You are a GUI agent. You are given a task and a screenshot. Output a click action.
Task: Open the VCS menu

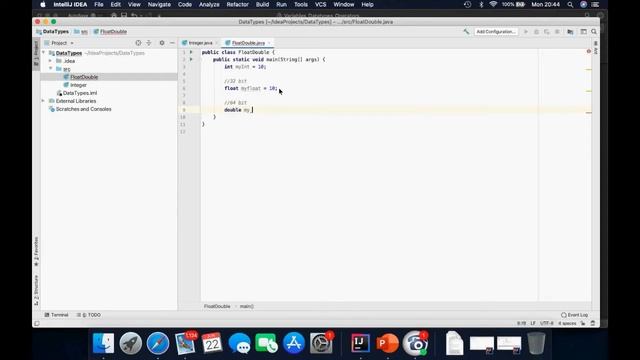coord(320,4)
